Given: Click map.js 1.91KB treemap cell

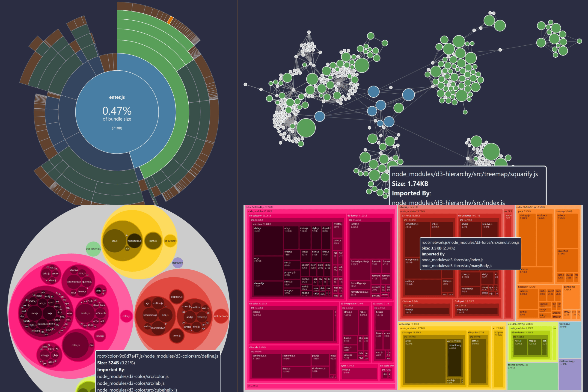Looking at the screenshot, I should (x=535, y=347).
